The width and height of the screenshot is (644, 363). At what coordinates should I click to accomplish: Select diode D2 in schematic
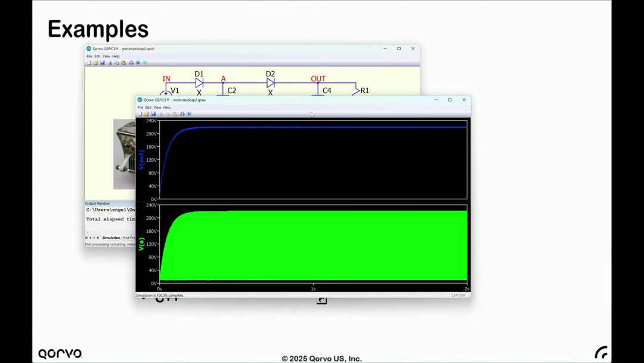click(270, 83)
